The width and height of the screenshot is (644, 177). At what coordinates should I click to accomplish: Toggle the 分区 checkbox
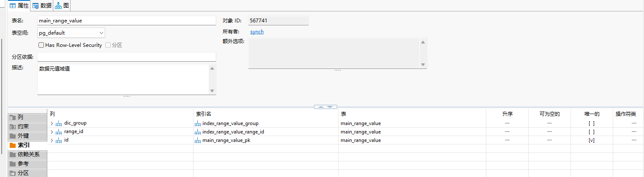(x=108, y=45)
